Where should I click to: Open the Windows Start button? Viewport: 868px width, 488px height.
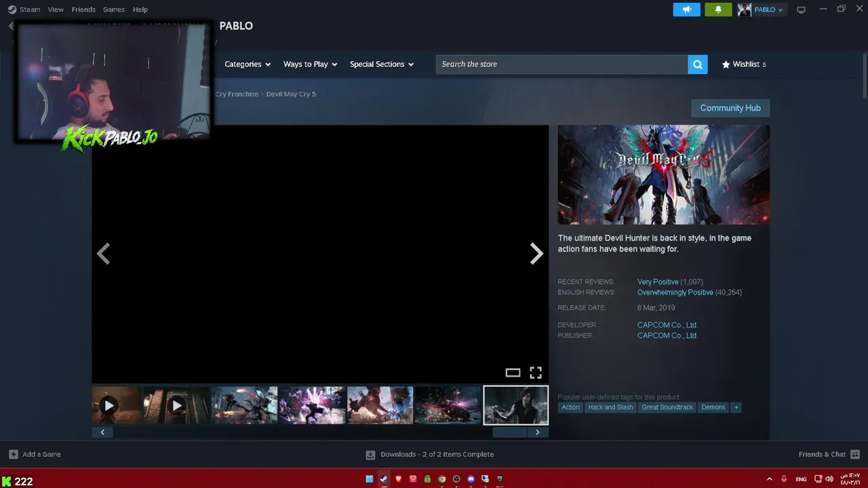369,479
